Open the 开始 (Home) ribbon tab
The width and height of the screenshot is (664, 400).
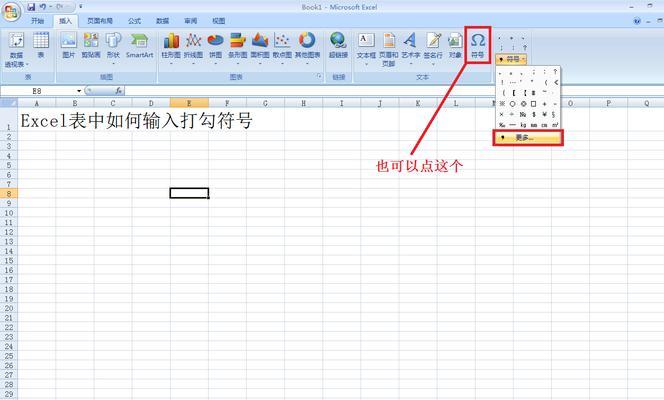pyautogui.click(x=37, y=21)
